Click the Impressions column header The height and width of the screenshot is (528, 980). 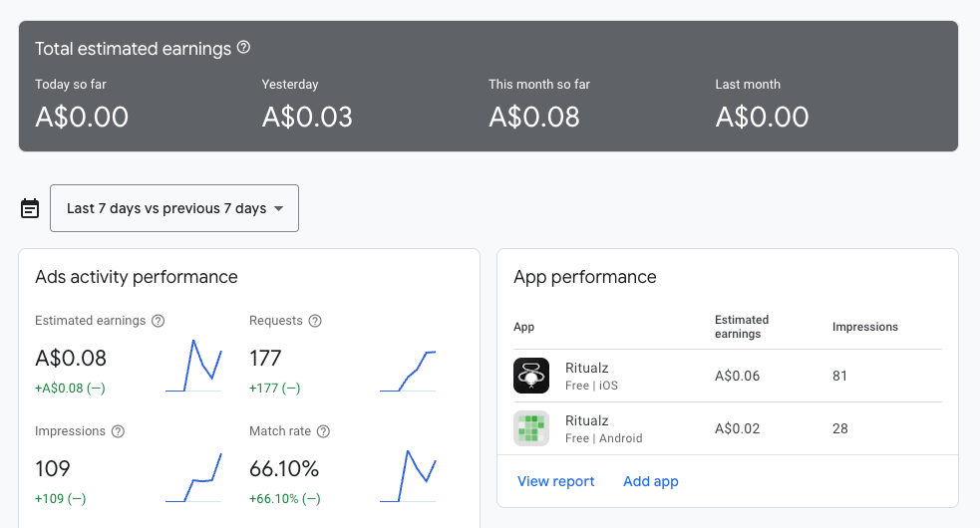(x=865, y=327)
